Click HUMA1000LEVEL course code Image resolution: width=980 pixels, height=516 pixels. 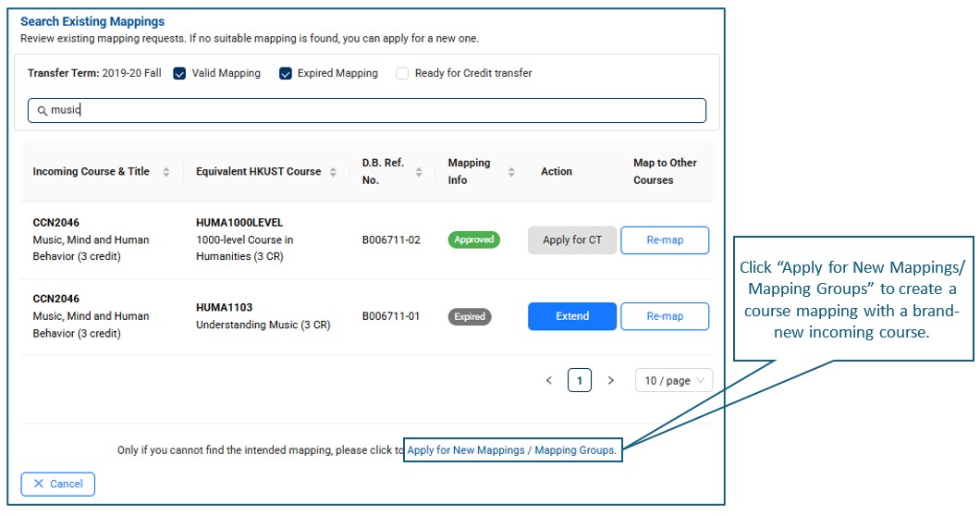(239, 223)
